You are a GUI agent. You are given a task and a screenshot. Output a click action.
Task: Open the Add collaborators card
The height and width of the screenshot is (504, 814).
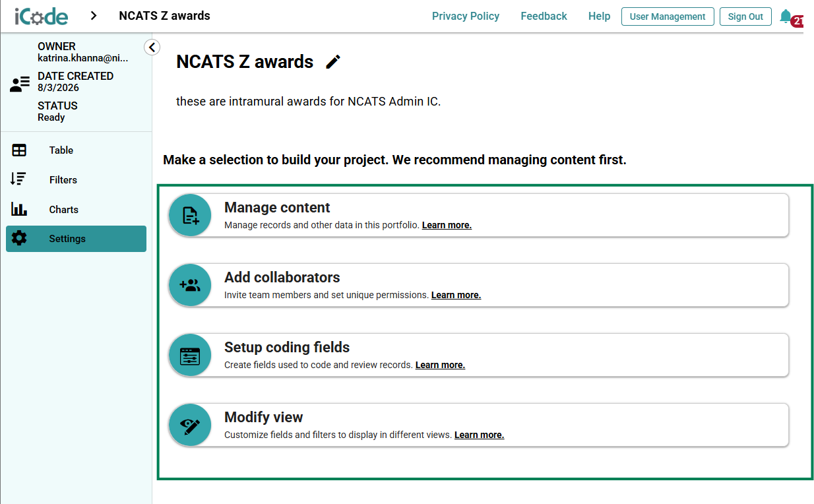(479, 286)
